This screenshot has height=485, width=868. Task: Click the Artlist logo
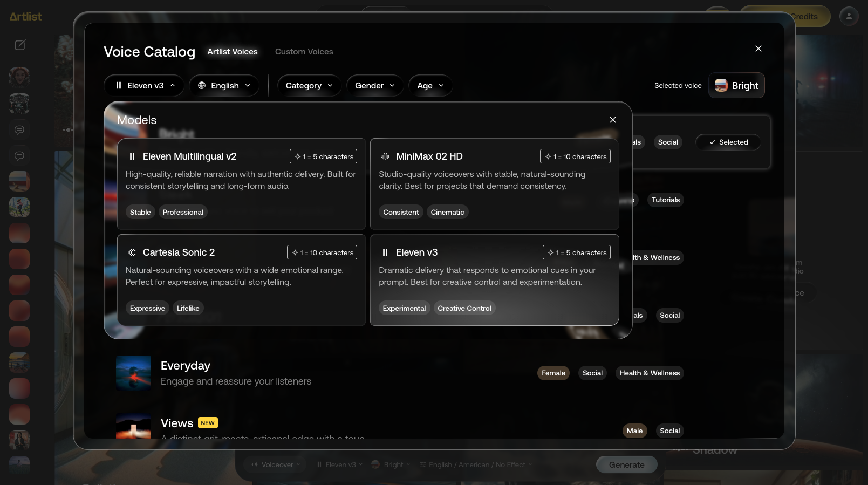click(x=25, y=17)
